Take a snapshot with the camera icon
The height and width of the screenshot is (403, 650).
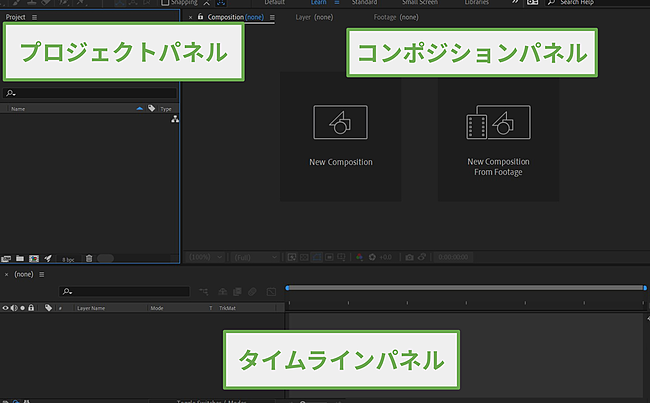click(409, 257)
